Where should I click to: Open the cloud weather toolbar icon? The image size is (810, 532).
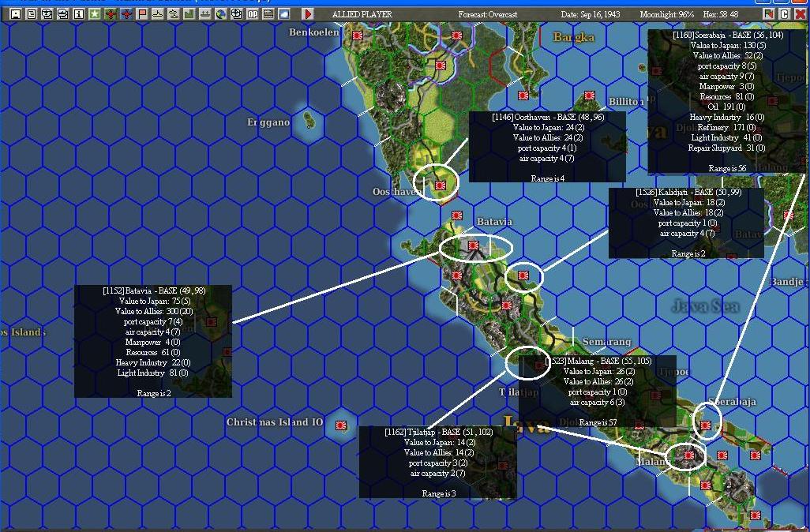(284, 14)
